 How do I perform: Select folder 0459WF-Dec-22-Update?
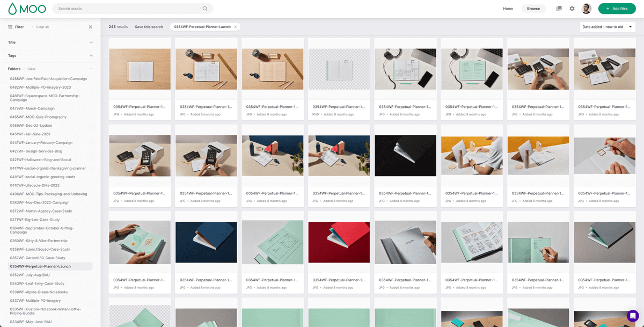pyautogui.click(x=31, y=126)
